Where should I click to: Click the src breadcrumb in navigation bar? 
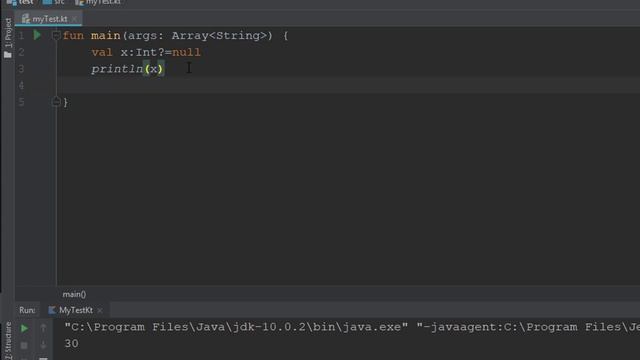tap(54, 2)
